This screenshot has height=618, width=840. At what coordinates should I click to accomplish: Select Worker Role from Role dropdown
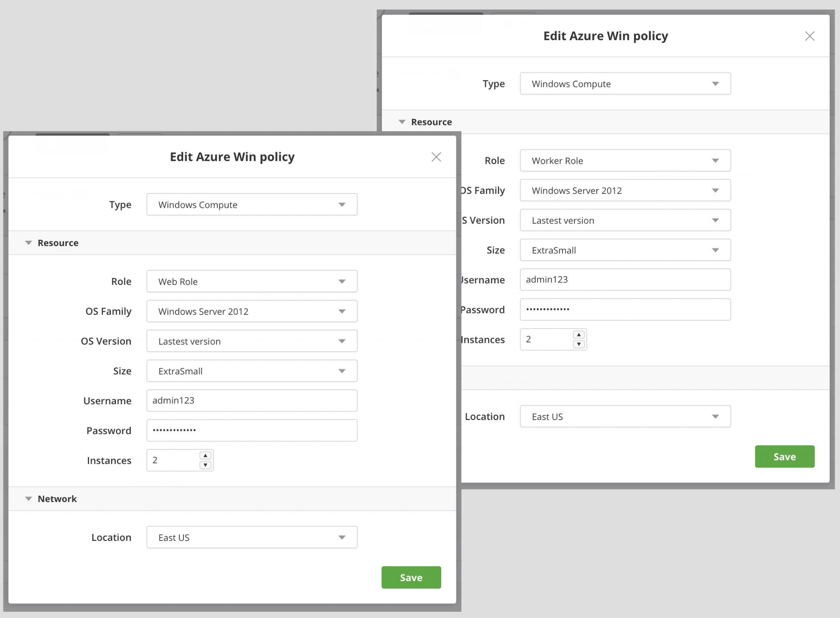pyautogui.click(x=625, y=160)
